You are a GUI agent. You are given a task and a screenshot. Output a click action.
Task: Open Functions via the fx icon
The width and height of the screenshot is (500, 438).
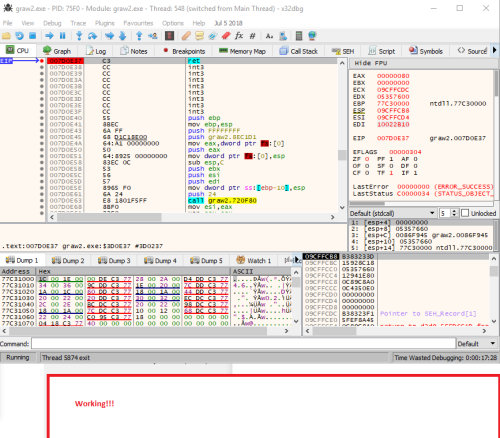[239, 36]
